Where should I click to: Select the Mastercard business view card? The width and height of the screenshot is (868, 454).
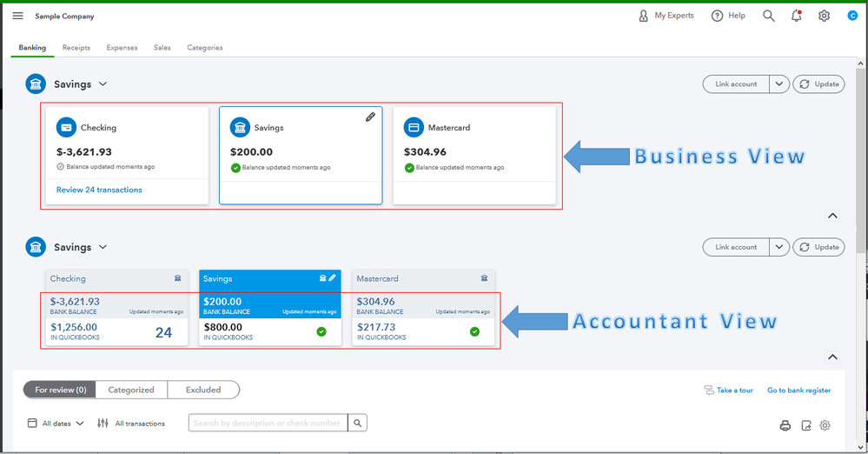[474, 156]
